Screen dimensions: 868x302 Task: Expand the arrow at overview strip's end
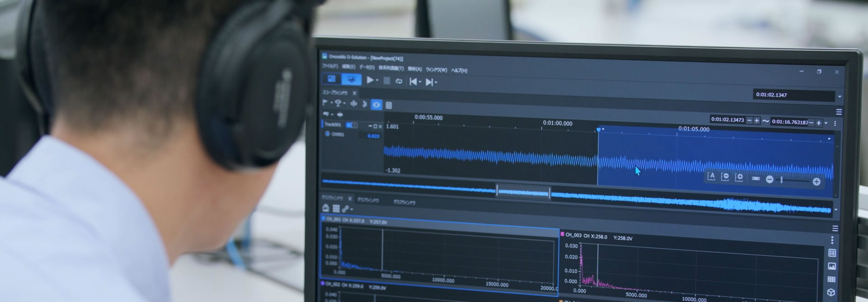point(836,210)
